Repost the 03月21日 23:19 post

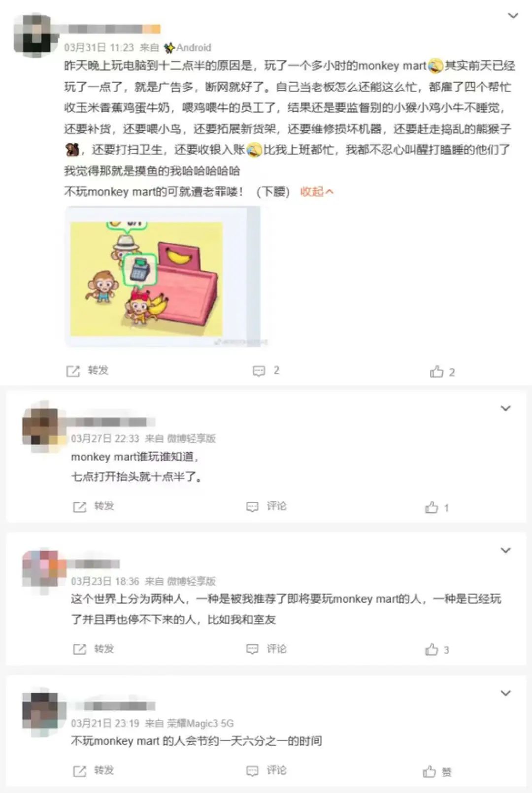pyautogui.click(x=93, y=770)
